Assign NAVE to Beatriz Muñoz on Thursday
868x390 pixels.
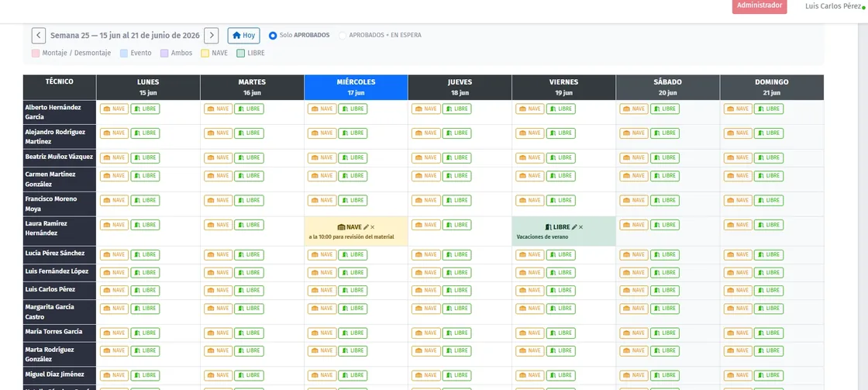click(x=426, y=158)
